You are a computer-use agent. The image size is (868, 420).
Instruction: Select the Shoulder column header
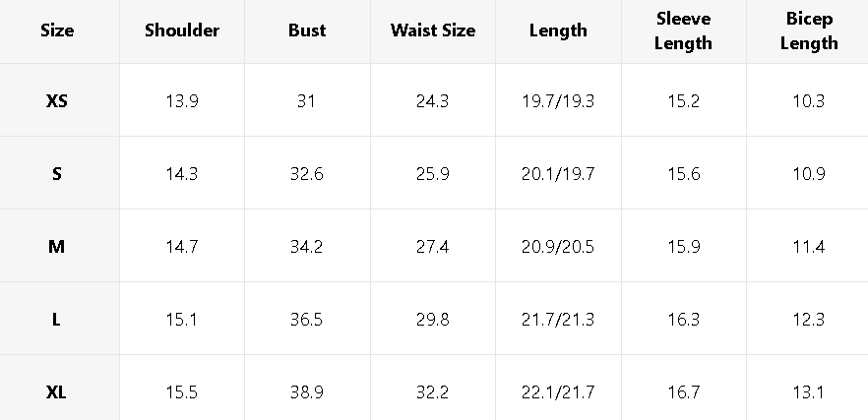[x=182, y=30]
